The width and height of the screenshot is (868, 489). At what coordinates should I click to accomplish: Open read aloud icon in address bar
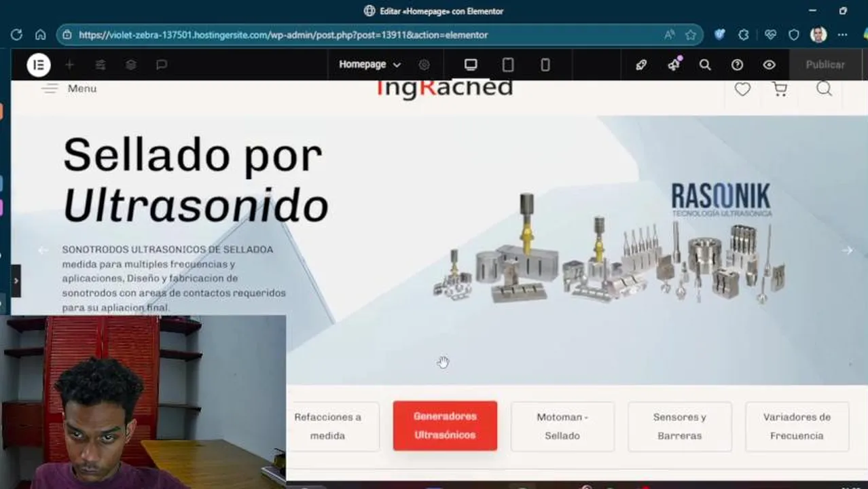670,35
